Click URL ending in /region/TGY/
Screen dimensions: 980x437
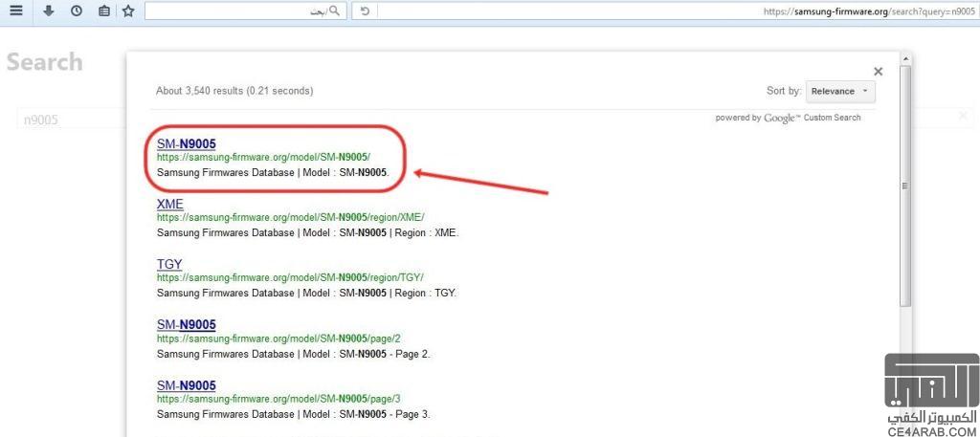[291, 277]
